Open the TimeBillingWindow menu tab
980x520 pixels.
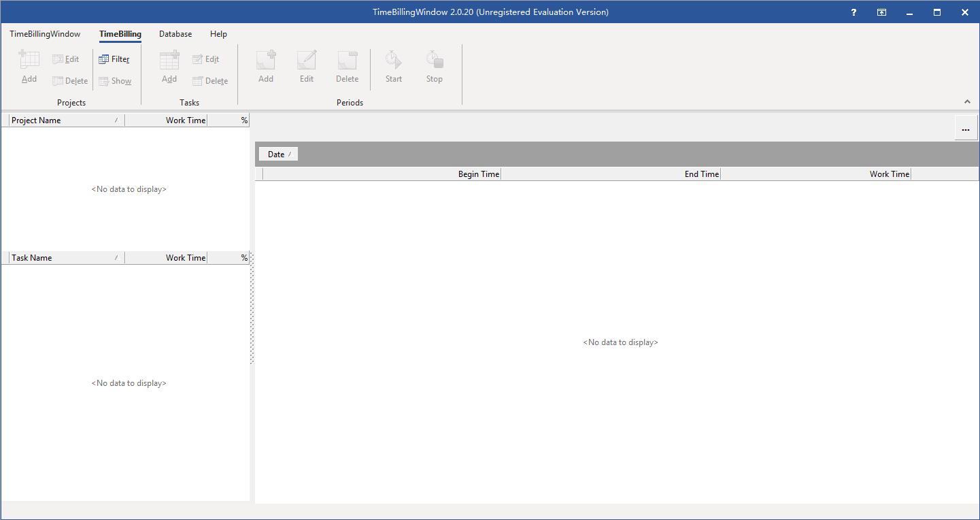45,34
